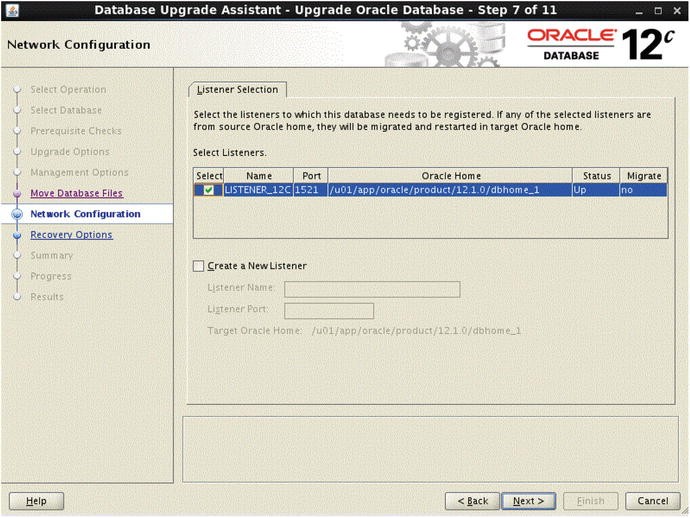
Task: Click the Network Configuration step bullet icon
Action: coord(17,214)
